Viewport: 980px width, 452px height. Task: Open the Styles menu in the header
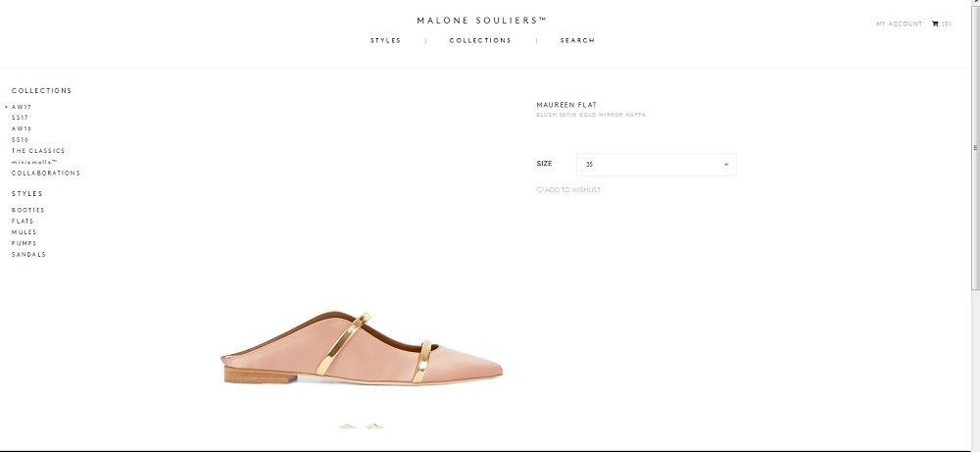click(385, 40)
